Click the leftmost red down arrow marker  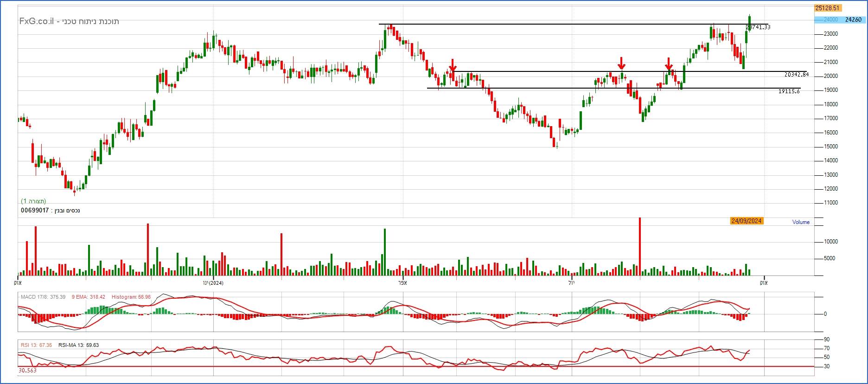[453, 65]
